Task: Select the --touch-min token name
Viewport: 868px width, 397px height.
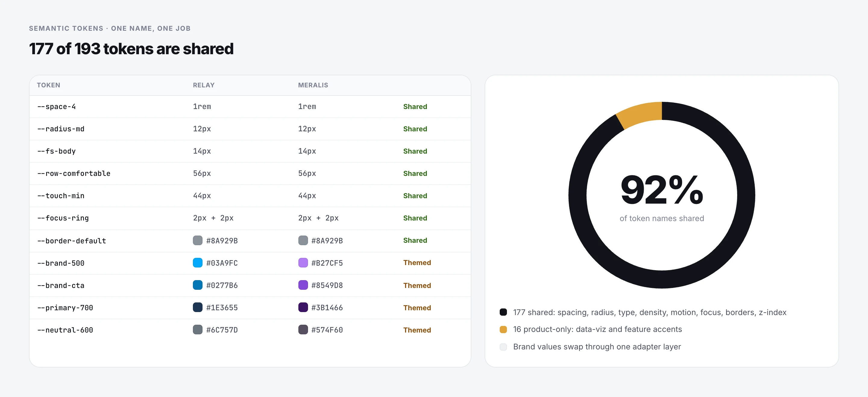Action: [x=61, y=195]
